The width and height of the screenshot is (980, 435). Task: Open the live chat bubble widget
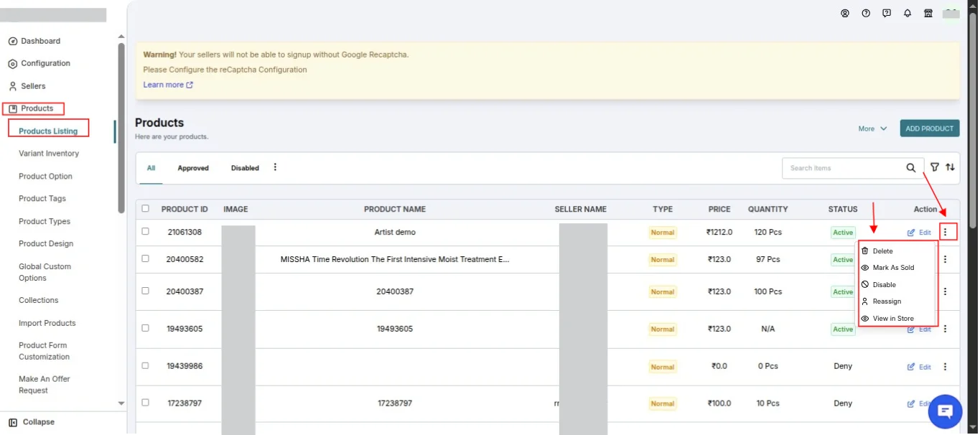click(945, 411)
